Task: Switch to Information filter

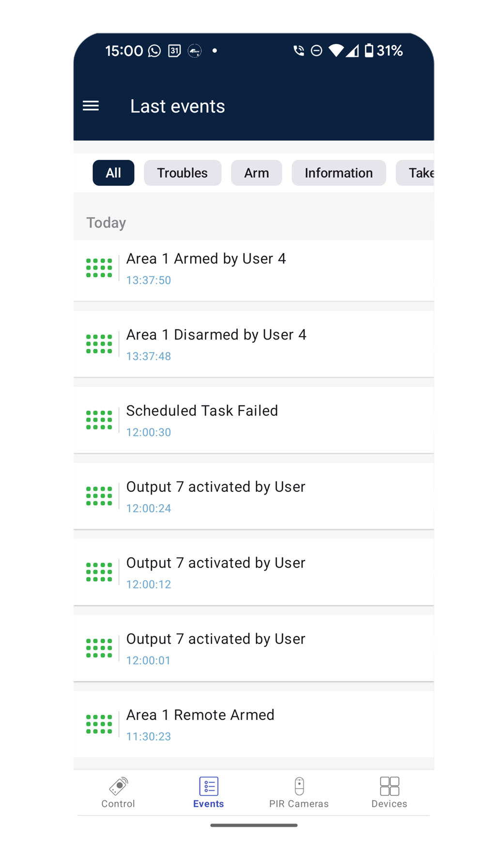Action: 339,173
